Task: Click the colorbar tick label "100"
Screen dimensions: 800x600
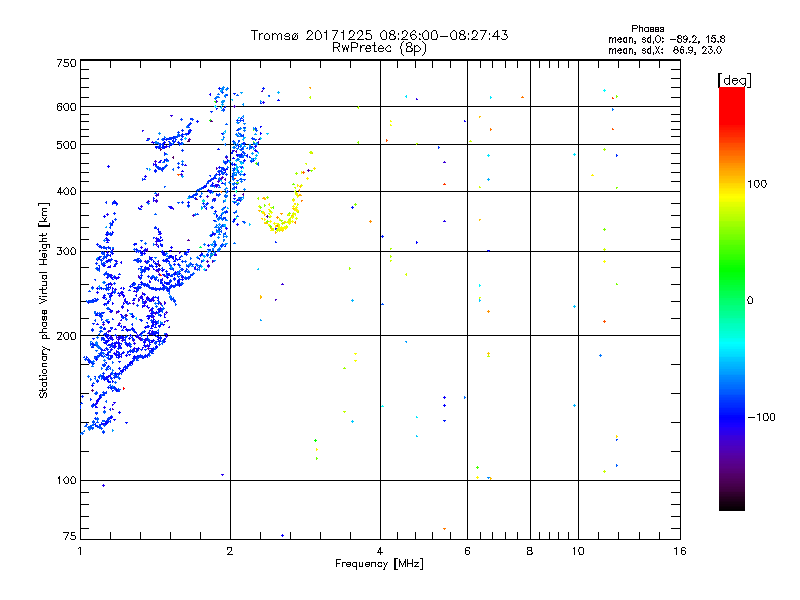Action: coord(757,184)
